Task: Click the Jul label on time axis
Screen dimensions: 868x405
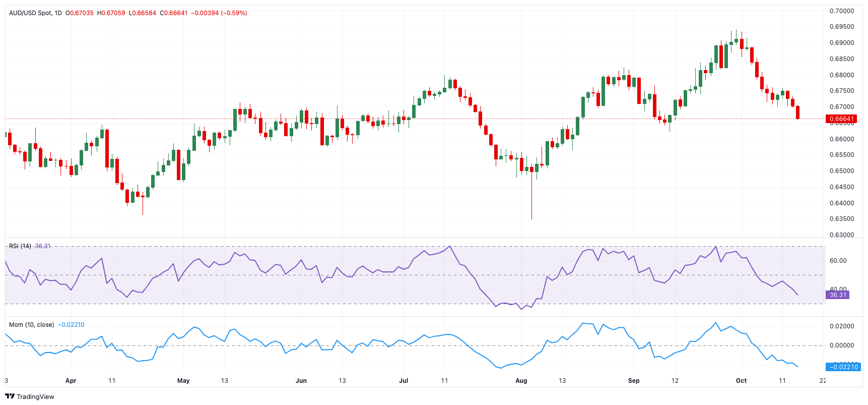Action: tap(404, 381)
